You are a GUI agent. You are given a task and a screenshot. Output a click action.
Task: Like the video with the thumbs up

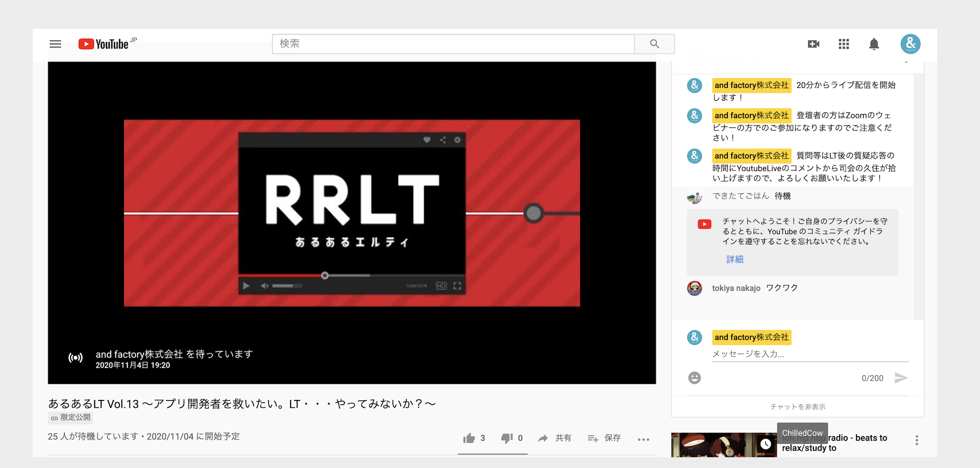[x=469, y=438]
